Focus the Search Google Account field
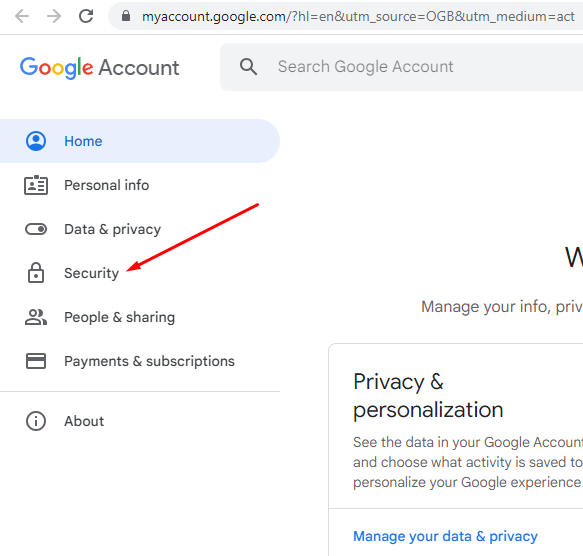The width and height of the screenshot is (583, 556). (x=402, y=67)
